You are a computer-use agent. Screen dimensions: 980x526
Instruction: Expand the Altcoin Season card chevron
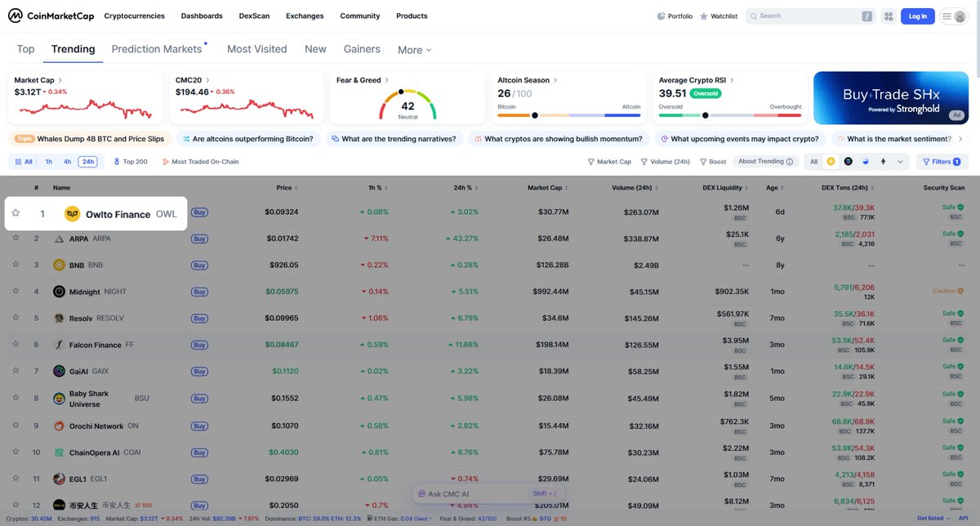tap(555, 80)
